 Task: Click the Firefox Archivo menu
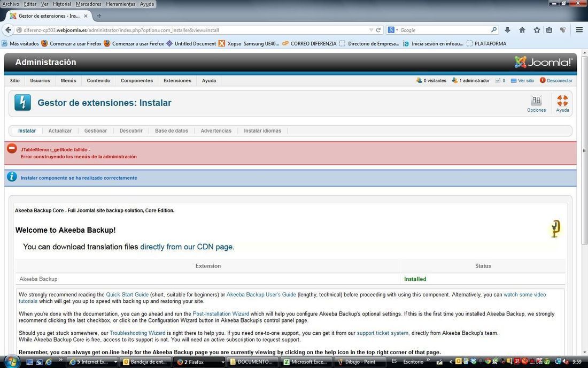tap(11, 4)
